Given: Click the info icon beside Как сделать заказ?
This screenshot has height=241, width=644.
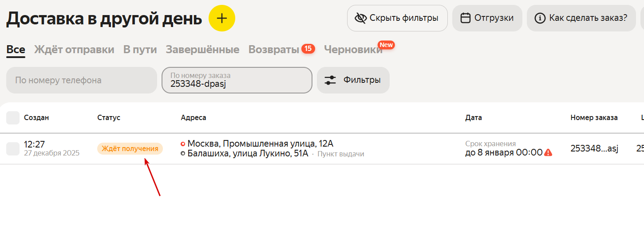Looking at the screenshot, I should [540, 18].
